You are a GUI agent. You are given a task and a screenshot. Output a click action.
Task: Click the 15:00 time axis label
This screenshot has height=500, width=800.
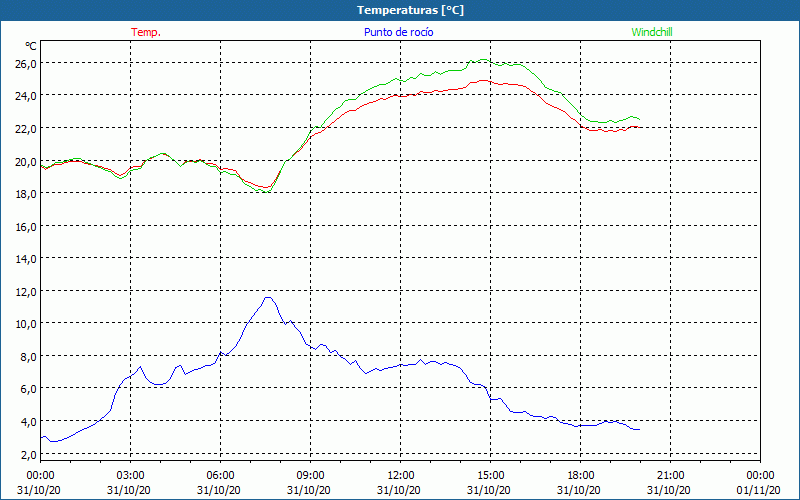[490, 476]
